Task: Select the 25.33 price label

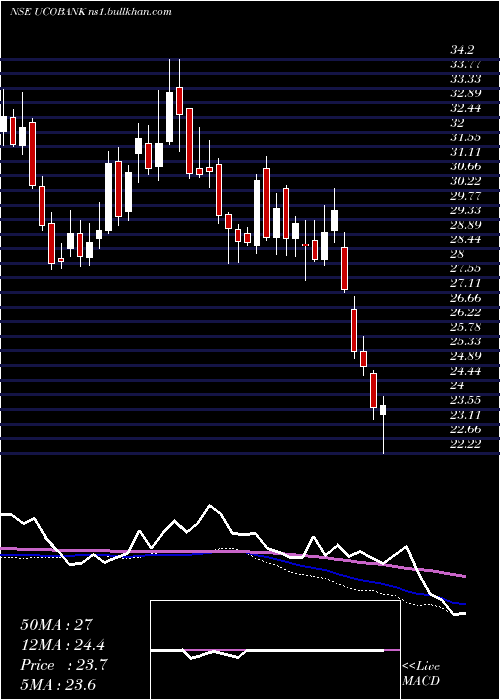Action: coord(465,342)
